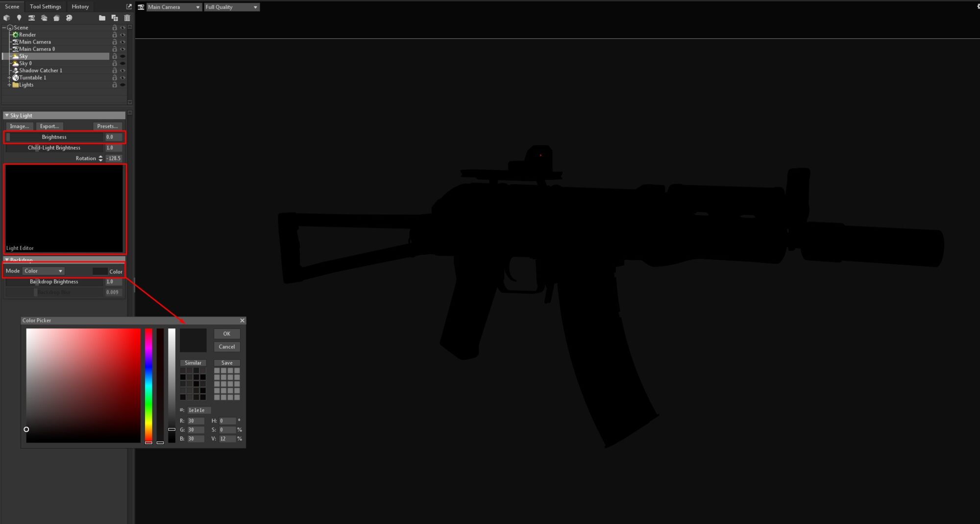
Task: Cancel the Color Picker dialog
Action: pyautogui.click(x=226, y=347)
